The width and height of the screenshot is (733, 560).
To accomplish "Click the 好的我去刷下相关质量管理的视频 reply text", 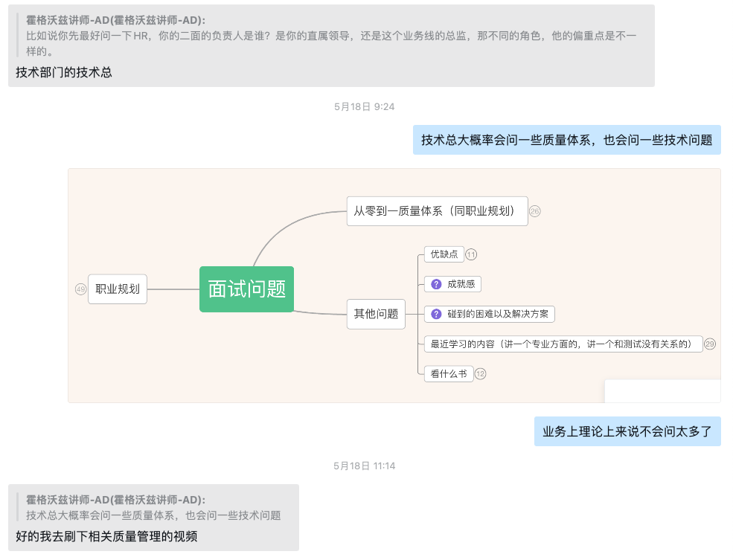I will point(106,535).
